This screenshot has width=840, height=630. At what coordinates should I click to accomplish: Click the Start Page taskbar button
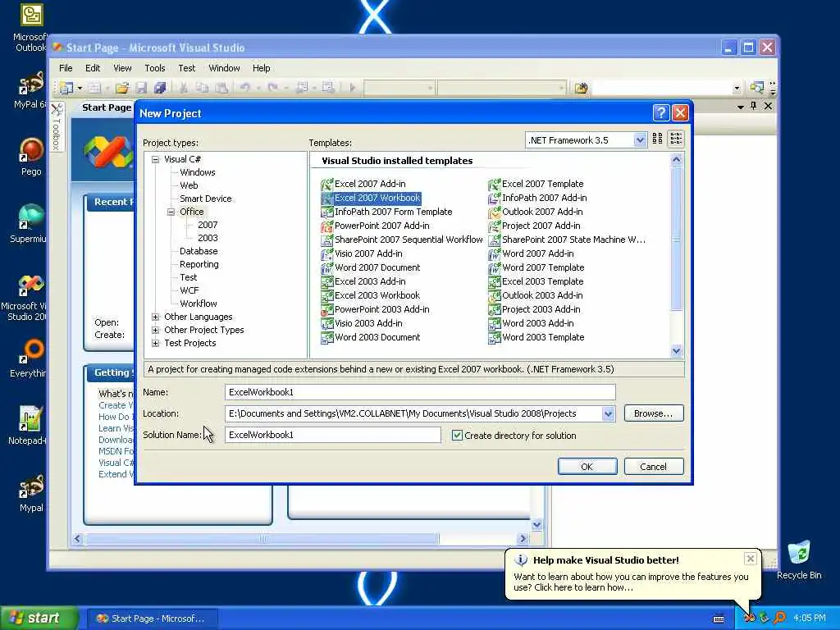coord(152,619)
